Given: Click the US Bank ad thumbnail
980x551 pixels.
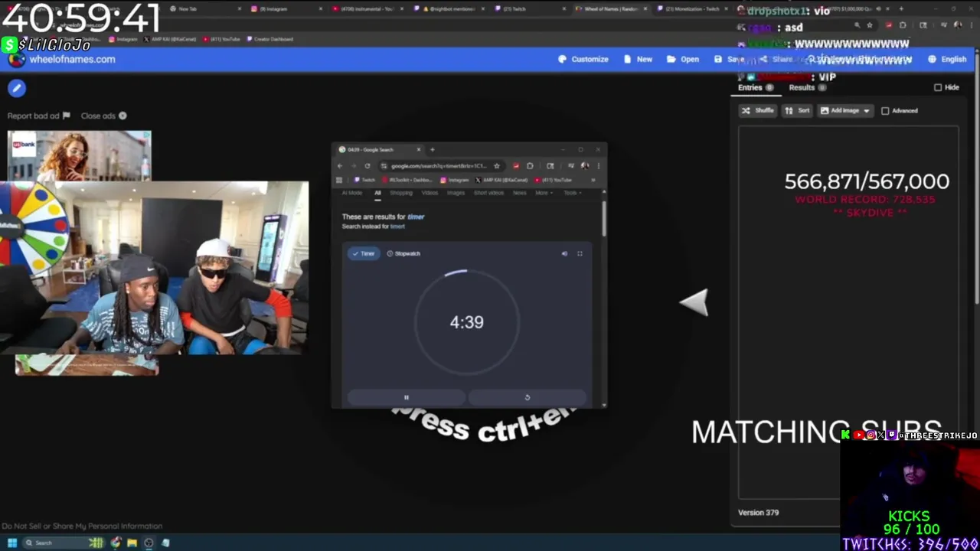Looking at the screenshot, I should pos(80,155).
